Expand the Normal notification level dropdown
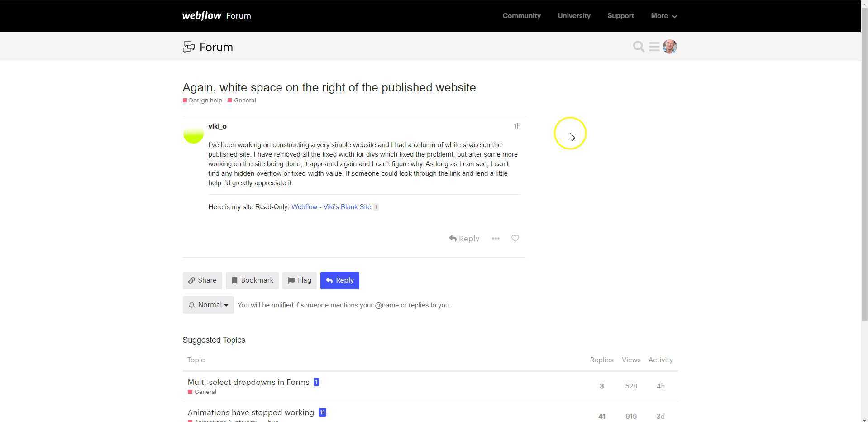Viewport: 868px width, 422px height. point(208,305)
